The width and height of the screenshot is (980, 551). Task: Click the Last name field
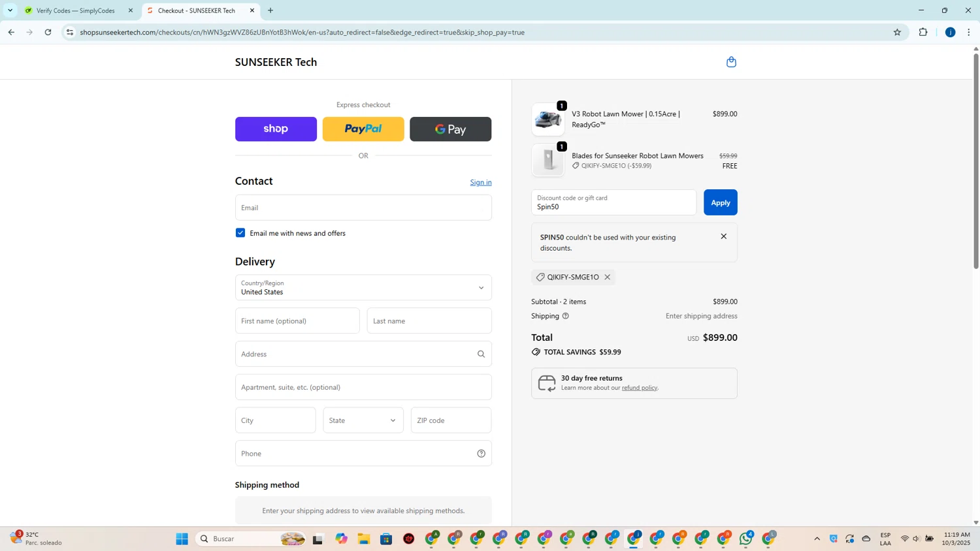tap(429, 321)
